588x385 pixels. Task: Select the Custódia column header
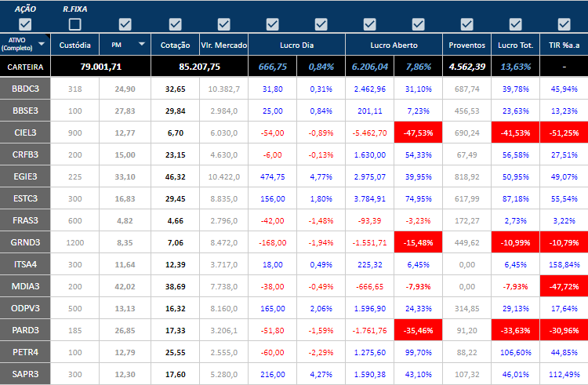[75, 45]
